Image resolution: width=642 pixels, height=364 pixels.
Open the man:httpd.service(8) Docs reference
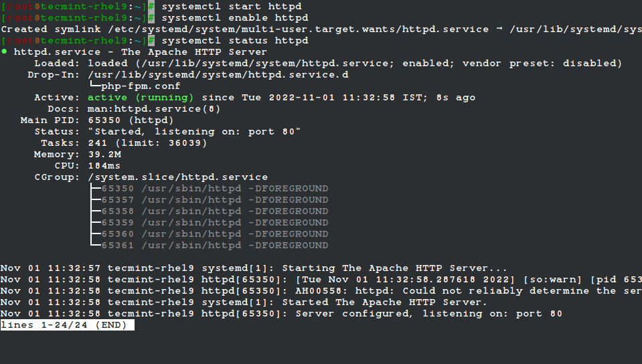tap(154, 108)
